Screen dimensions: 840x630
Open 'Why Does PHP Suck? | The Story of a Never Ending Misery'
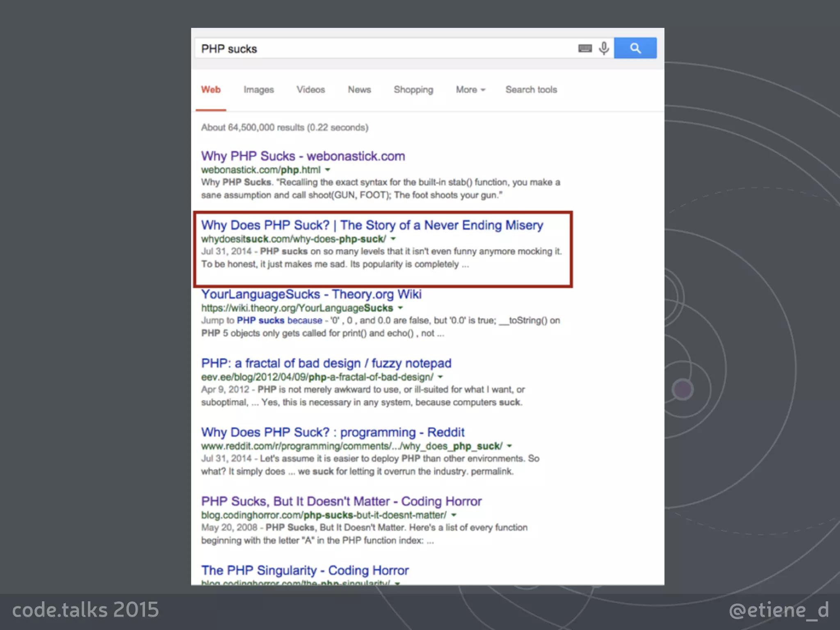tap(372, 225)
